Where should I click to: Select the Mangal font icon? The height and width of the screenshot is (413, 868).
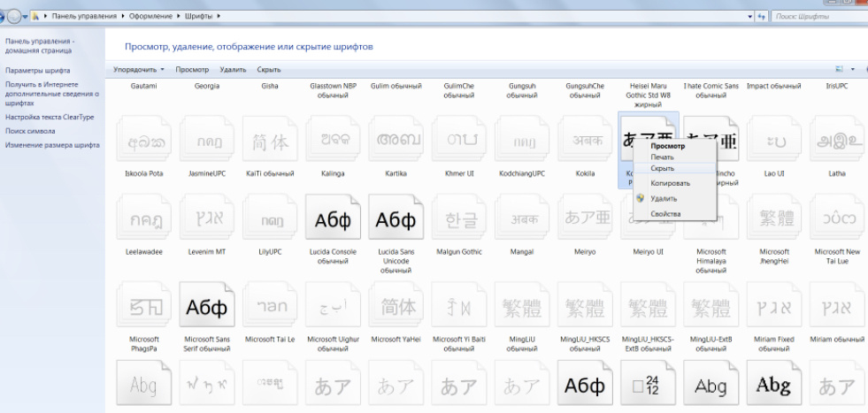tap(522, 217)
